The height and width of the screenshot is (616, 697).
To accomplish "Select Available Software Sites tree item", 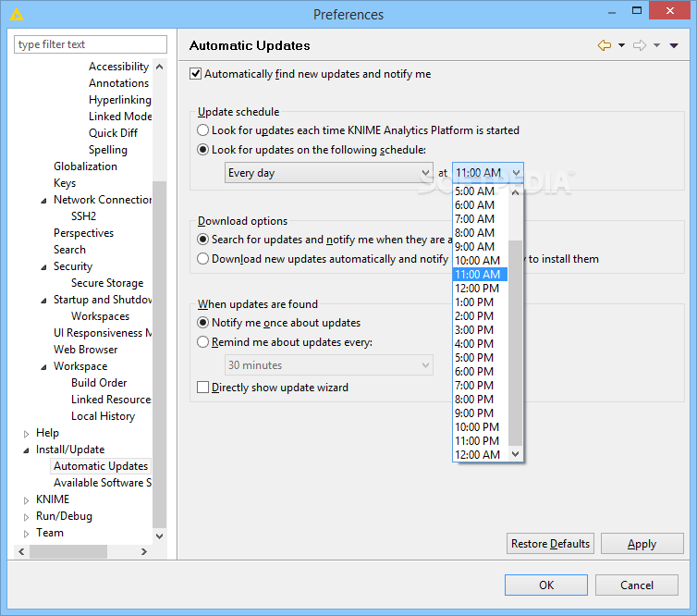I will tap(103, 483).
